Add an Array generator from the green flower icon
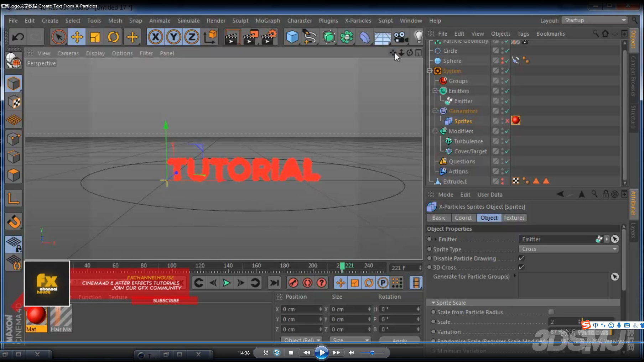 [347, 37]
